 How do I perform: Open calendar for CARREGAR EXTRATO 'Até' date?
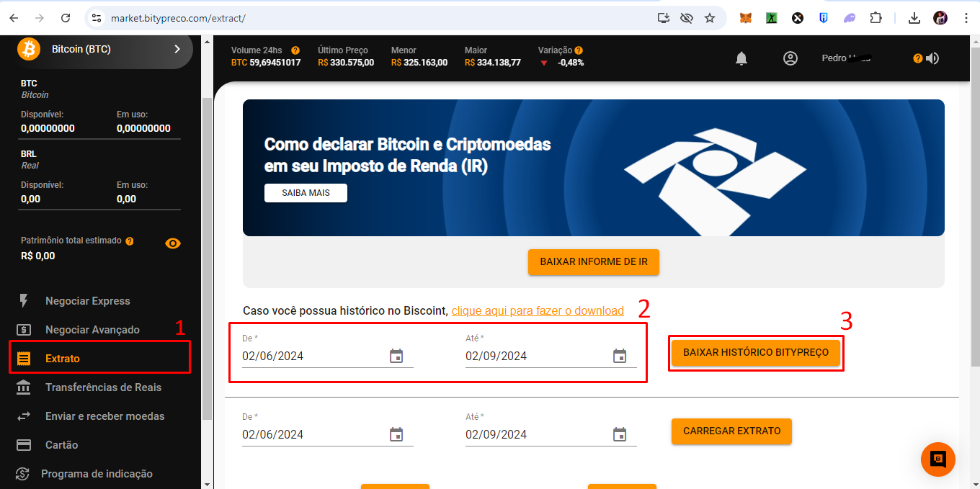point(620,434)
